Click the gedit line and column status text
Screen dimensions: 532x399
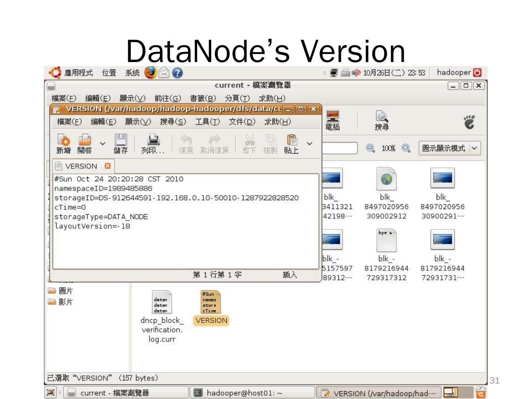tap(217, 274)
